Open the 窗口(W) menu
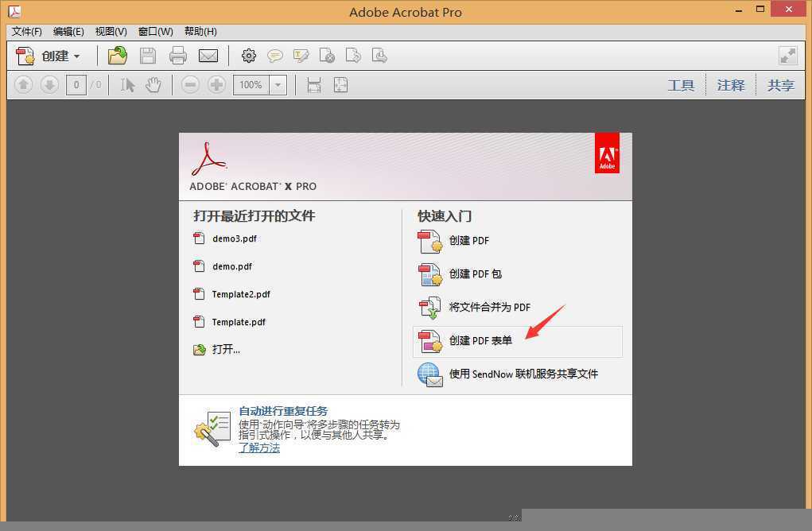The width and height of the screenshot is (812, 531). 155,32
